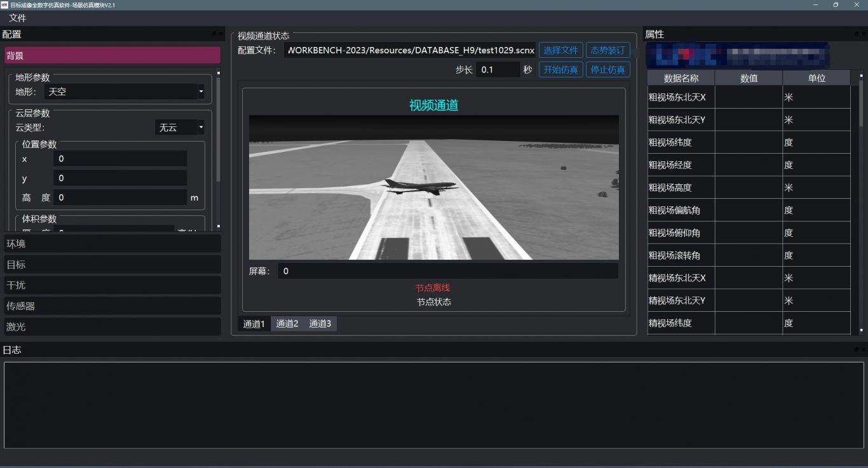Click the 配置文件 path field
Image resolution: width=868 pixels, height=468 pixels.
point(410,50)
